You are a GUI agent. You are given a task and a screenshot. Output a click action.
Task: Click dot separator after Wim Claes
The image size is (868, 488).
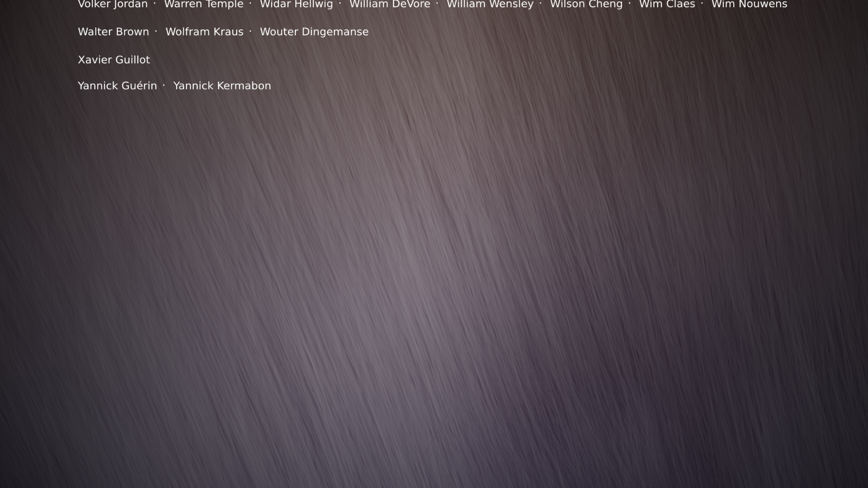tap(702, 4)
